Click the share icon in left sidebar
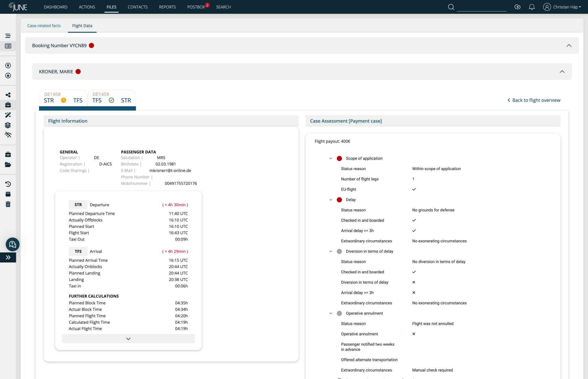 [8, 95]
